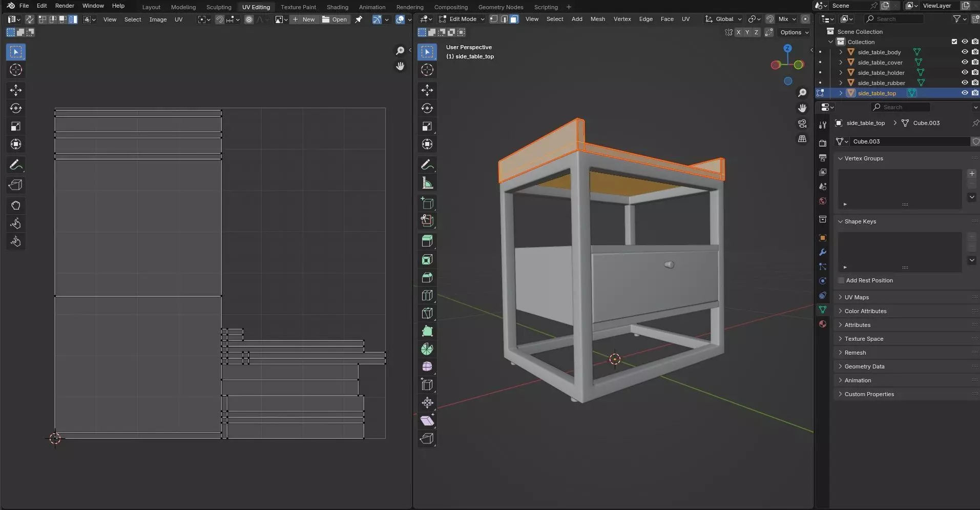
Task: Select the Edge Slide tool
Action: pyautogui.click(x=427, y=385)
